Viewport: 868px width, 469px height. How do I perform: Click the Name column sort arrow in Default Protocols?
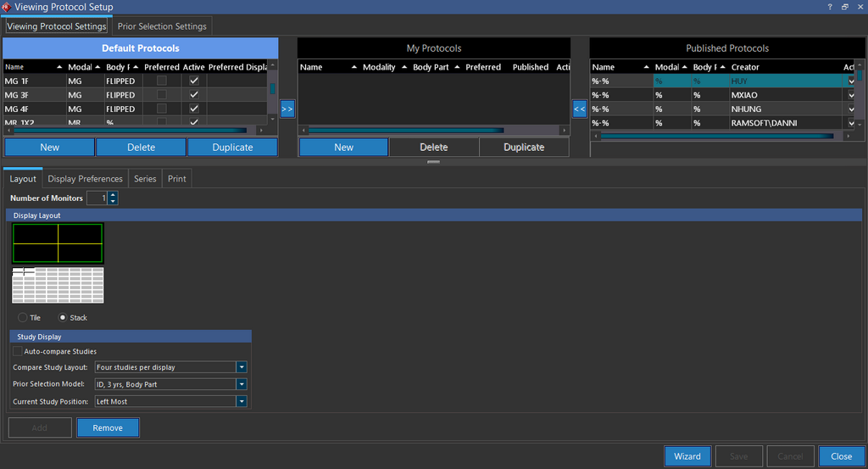coord(59,67)
